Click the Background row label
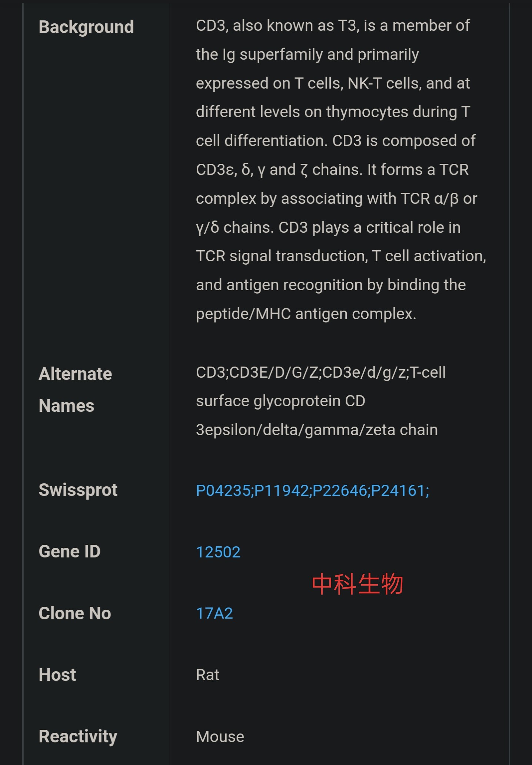 pyautogui.click(x=86, y=27)
